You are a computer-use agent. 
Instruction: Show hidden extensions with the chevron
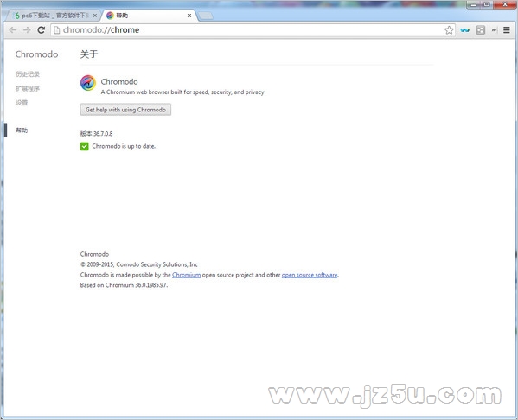494,30
